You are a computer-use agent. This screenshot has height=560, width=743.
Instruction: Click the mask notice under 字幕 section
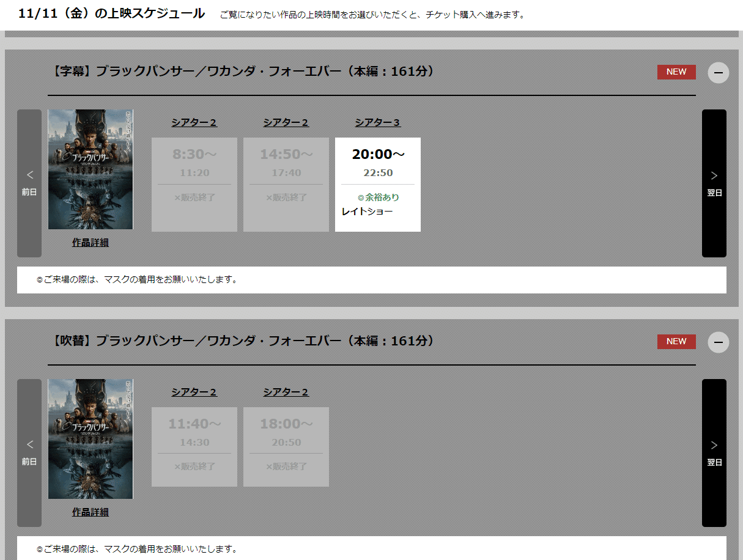click(x=372, y=280)
